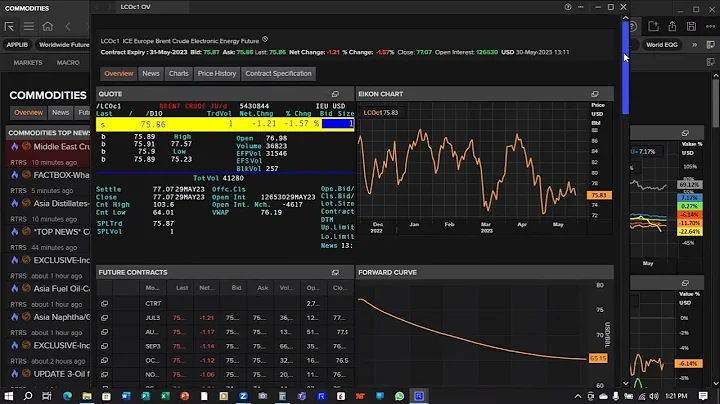This screenshot has height=404, width=720.
Task: Open Microsoft Edge from the taskbar
Action: (x=68, y=396)
